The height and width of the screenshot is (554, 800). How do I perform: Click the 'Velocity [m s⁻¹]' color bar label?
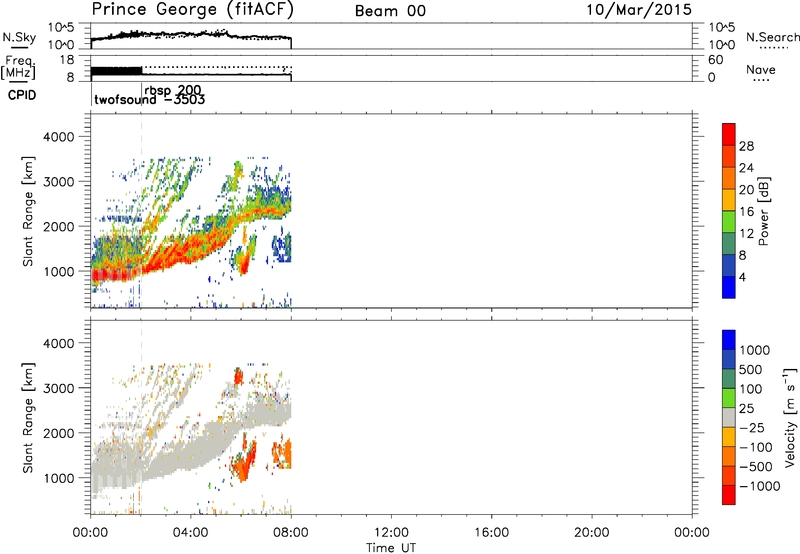(789, 417)
